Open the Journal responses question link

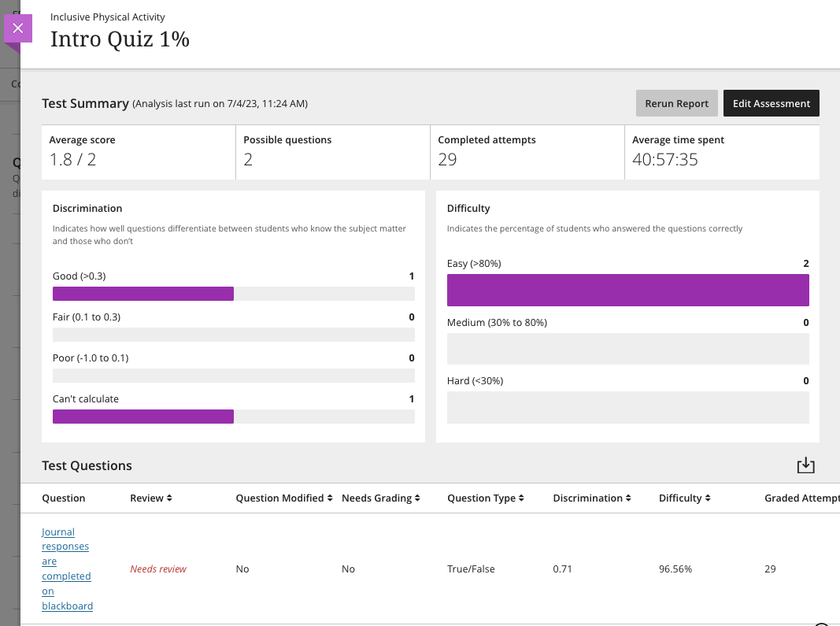(66, 569)
